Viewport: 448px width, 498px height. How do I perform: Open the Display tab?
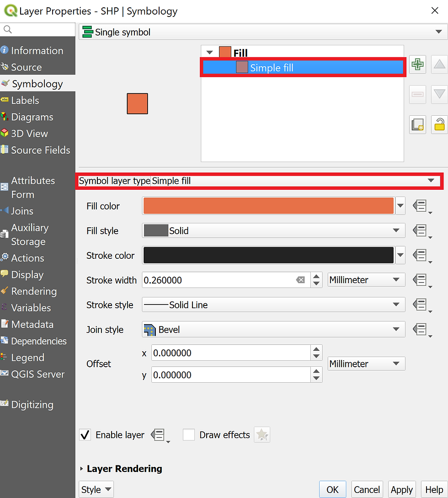point(37,274)
